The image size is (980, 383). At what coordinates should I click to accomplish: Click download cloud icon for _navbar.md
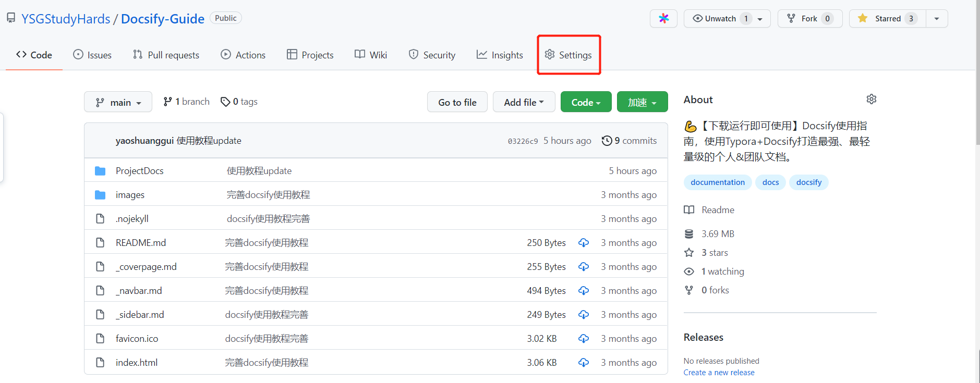(x=583, y=291)
